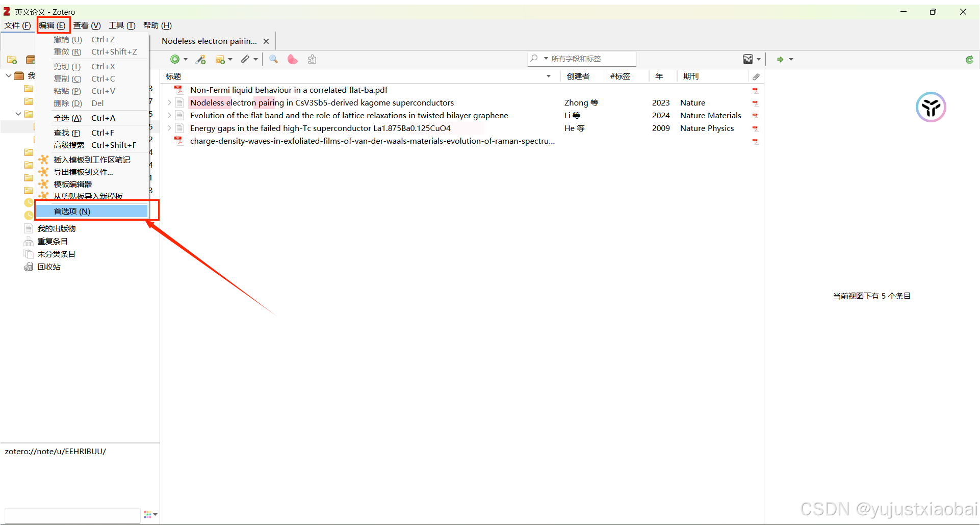This screenshot has width=980, height=525.
Task: Expand the Nodeless electron pairing item
Action: pos(170,102)
